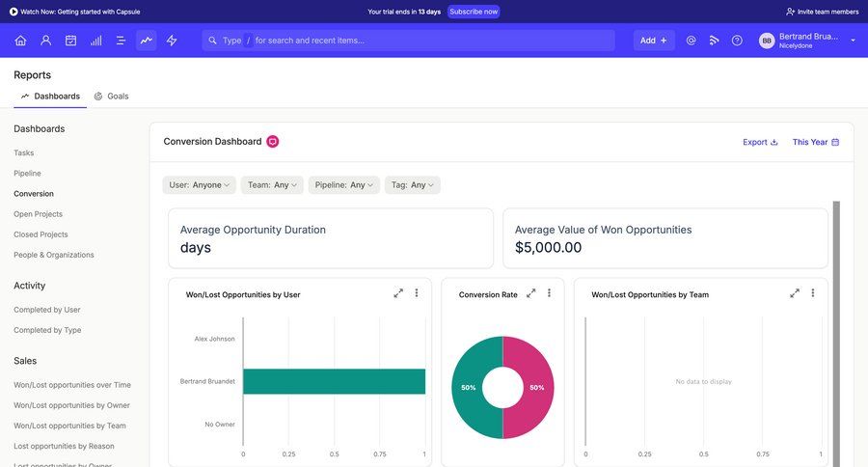Open the This Year date range picker
Screen dimensions: 868x467
click(x=815, y=142)
